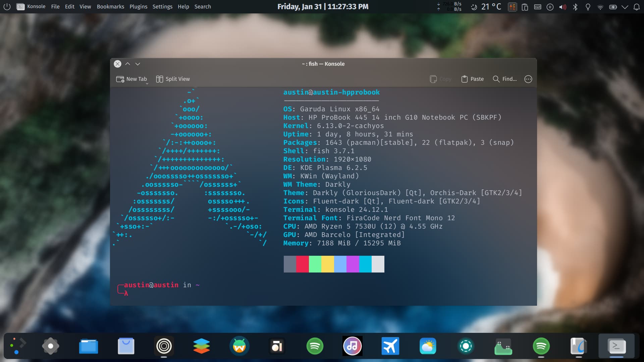
Task: Open the dark shapes app icon in dock
Action: coord(277,346)
